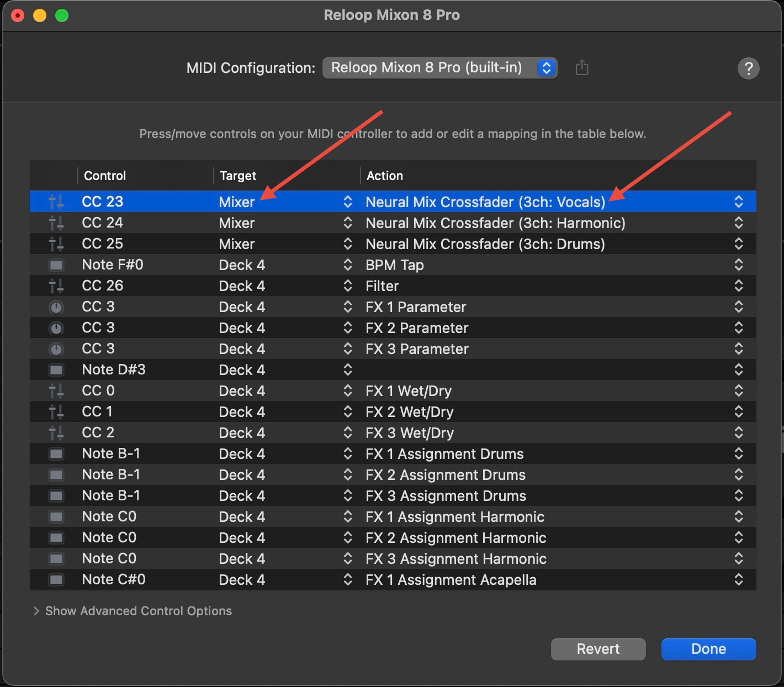Open Action selector for BPM Tap row
This screenshot has height=687, width=784.
(x=738, y=265)
